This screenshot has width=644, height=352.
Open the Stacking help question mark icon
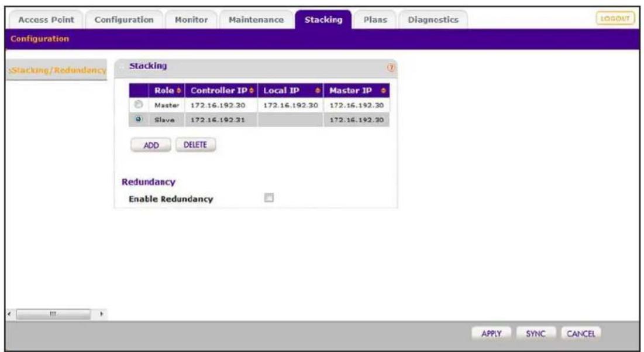point(391,67)
